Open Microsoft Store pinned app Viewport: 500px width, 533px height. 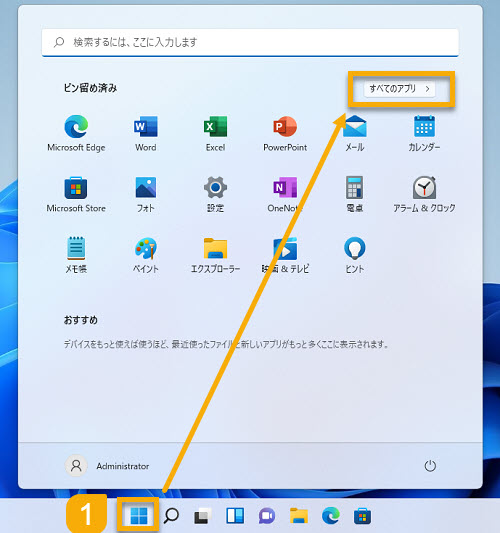coord(76,194)
